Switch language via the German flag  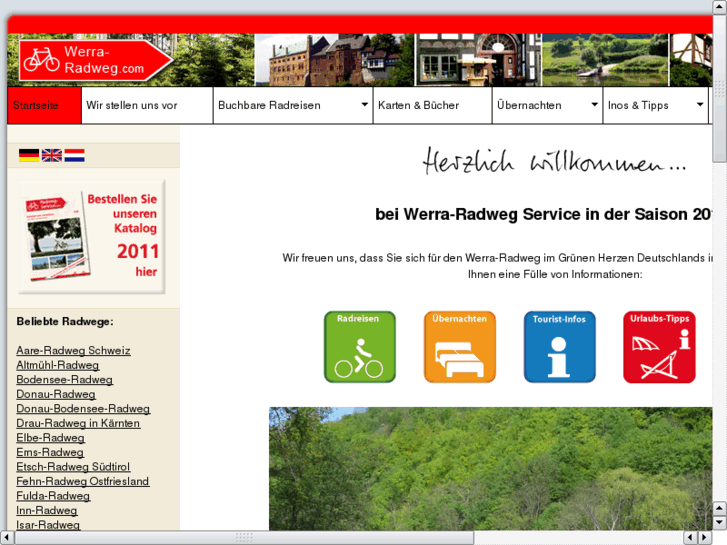tap(29, 155)
